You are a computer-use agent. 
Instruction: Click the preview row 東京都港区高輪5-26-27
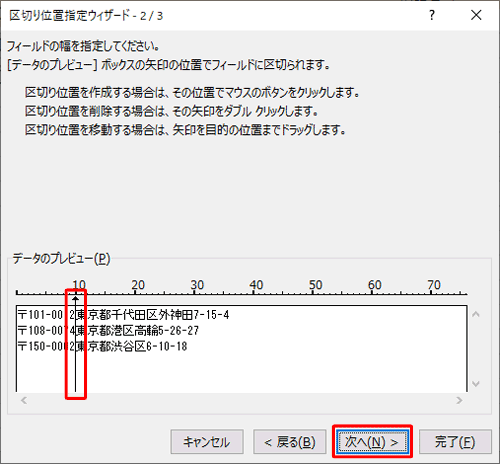pos(138,331)
